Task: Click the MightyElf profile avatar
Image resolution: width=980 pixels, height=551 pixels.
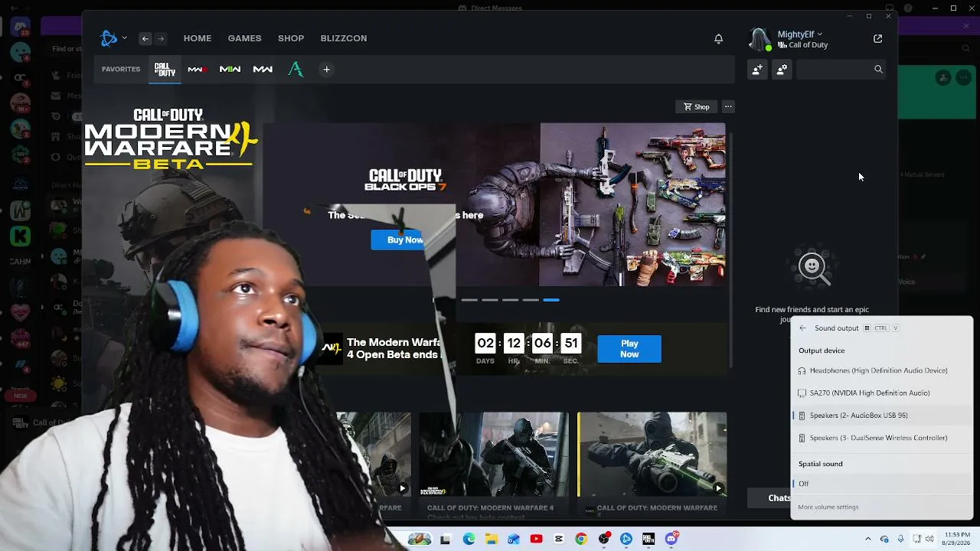Action: coord(759,40)
